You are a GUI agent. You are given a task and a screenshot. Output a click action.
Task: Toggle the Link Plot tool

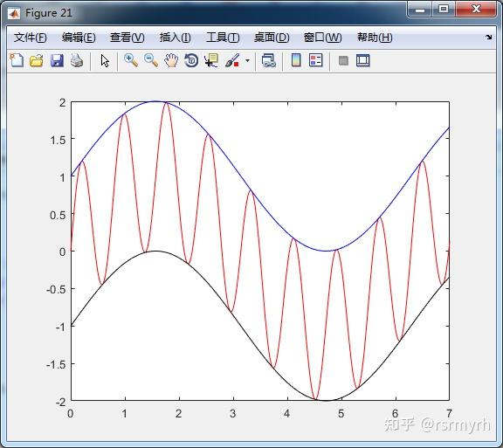coord(268,60)
